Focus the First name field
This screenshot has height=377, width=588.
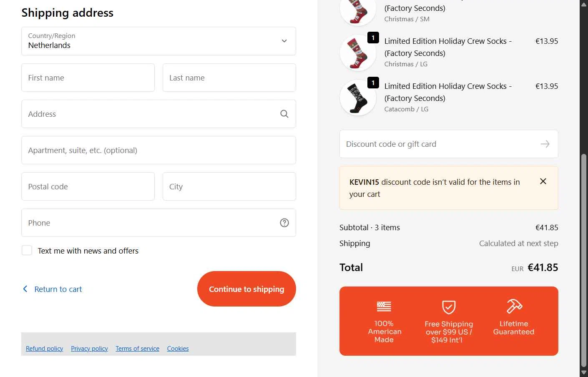coord(88,78)
